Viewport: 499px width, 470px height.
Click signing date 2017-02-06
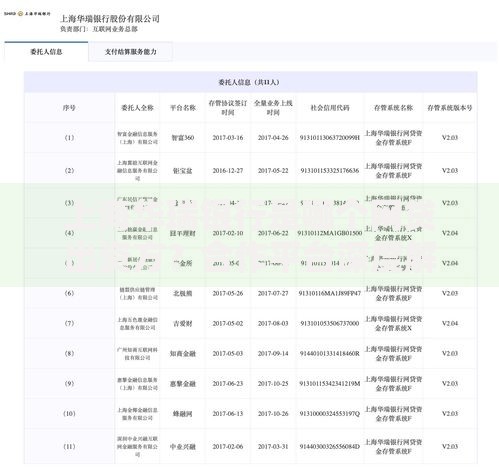point(228,447)
